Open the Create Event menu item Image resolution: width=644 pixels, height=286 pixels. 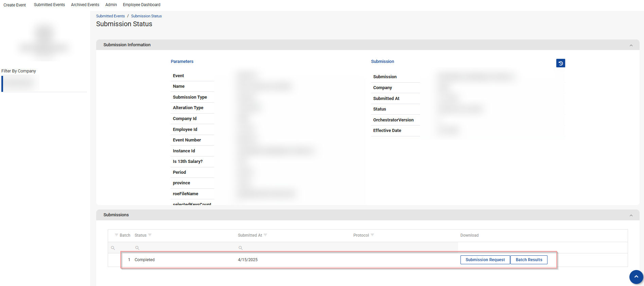(15, 5)
